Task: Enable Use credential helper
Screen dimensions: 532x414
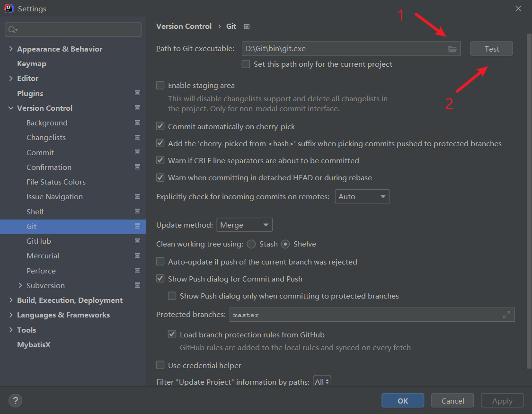Action: point(160,365)
